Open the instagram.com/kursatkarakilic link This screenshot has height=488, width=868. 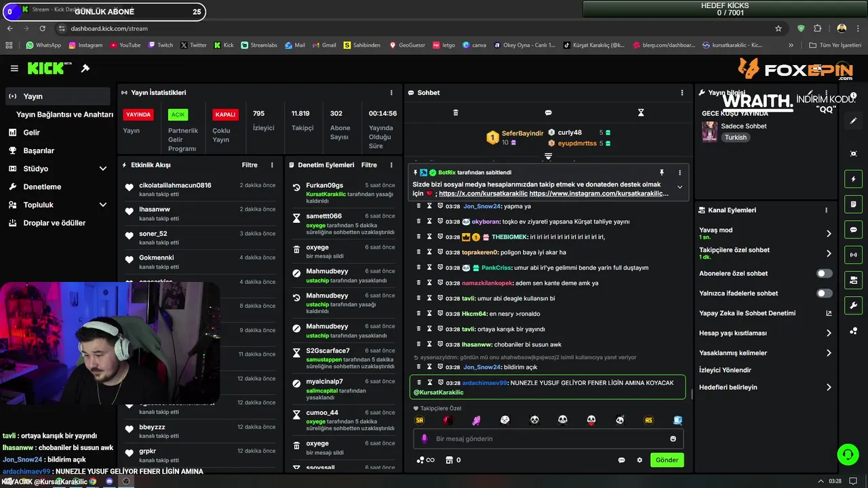click(x=599, y=193)
